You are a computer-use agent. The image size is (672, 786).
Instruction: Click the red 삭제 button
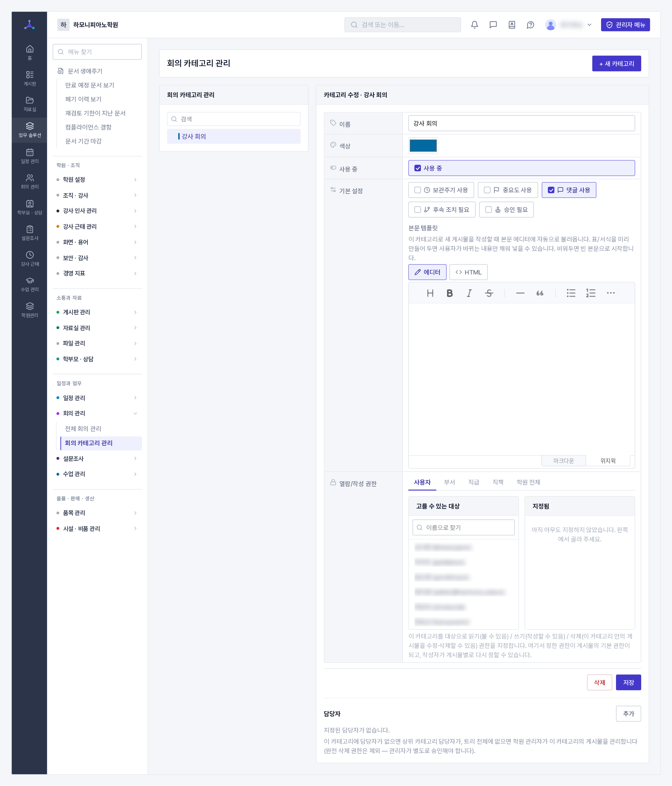[x=600, y=682]
